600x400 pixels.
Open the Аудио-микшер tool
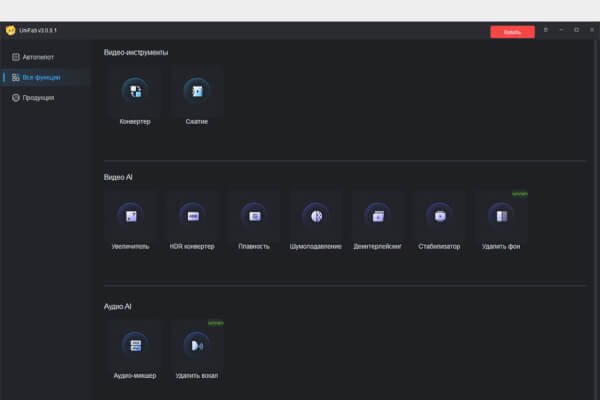[135, 351]
